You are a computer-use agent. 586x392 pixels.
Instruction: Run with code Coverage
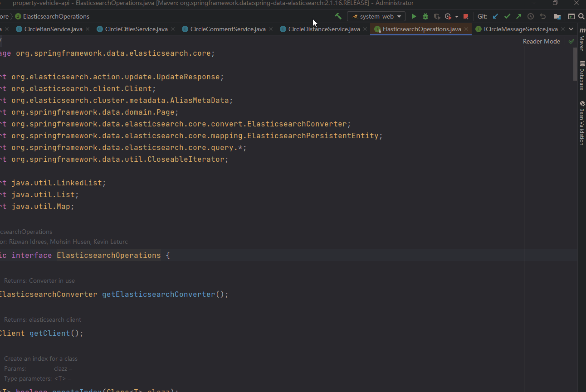click(436, 16)
